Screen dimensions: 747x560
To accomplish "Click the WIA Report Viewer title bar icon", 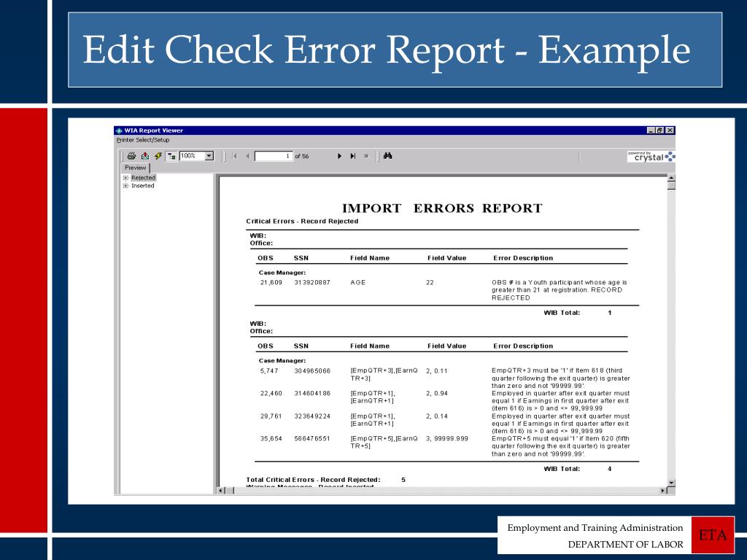I will point(119,131).
